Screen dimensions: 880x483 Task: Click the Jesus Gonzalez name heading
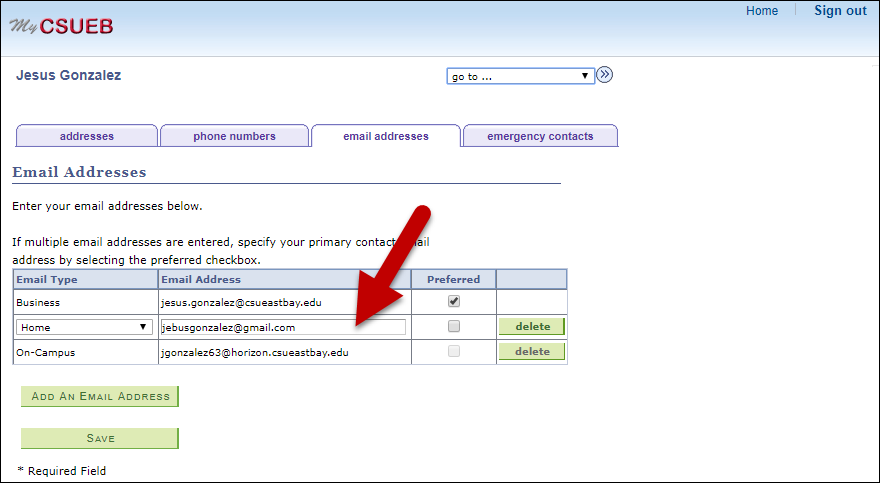coord(68,75)
